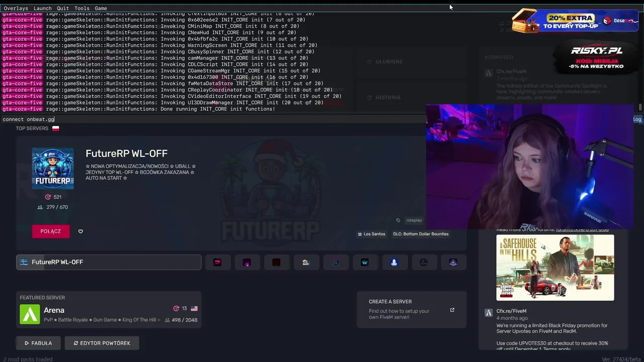Click the 279 / 670 player count
The image size is (644, 362).
[53, 207]
